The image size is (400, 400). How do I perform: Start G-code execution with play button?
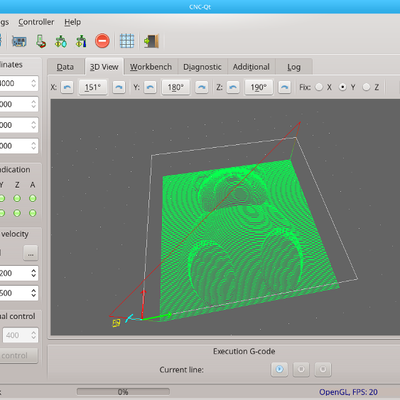pos(279,369)
